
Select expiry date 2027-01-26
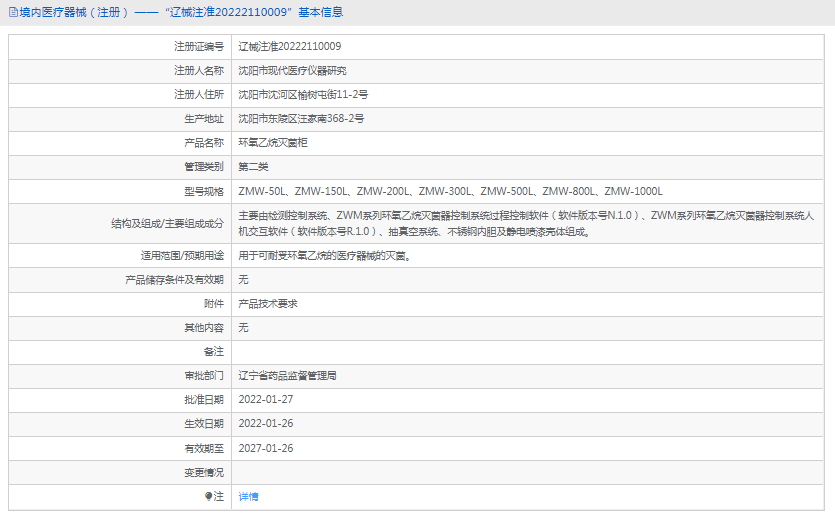(266, 448)
